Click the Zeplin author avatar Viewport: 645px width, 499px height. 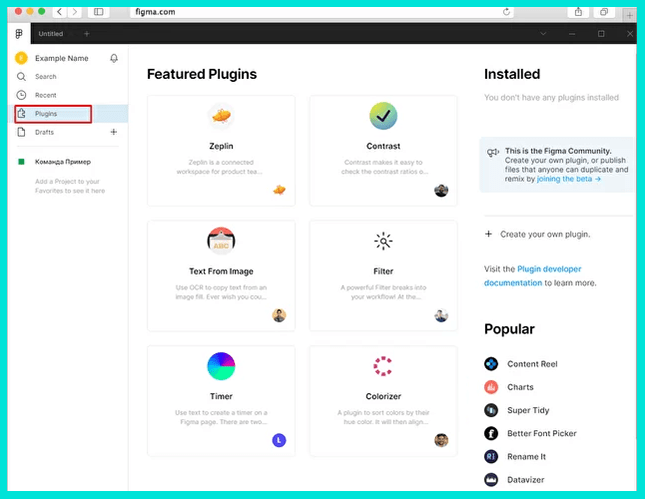(x=279, y=190)
